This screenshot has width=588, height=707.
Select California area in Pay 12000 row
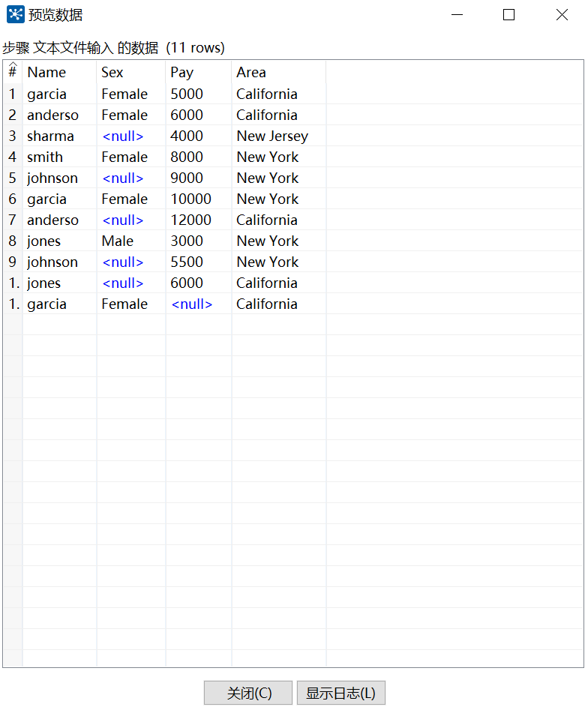(279, 220)
